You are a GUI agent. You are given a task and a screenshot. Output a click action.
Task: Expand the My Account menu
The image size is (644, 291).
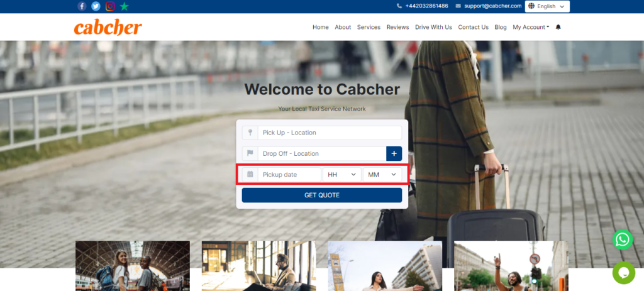pos(531,27)
